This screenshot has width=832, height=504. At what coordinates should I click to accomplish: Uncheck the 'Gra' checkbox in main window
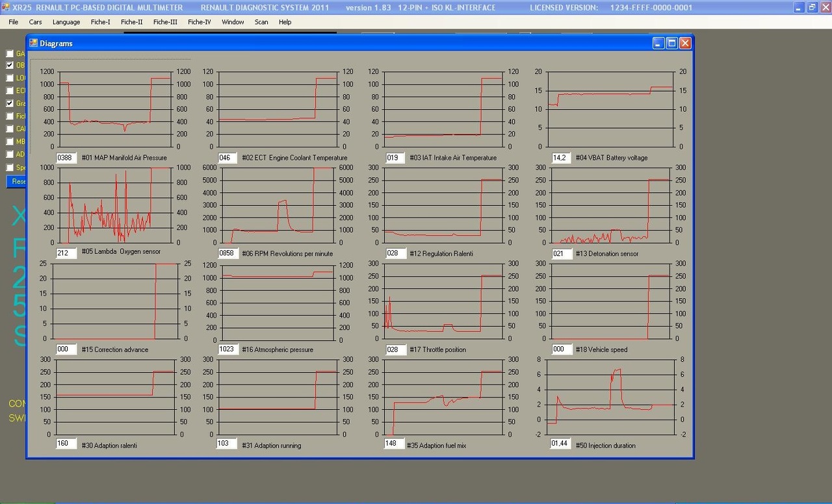click(x=10, y=103)
